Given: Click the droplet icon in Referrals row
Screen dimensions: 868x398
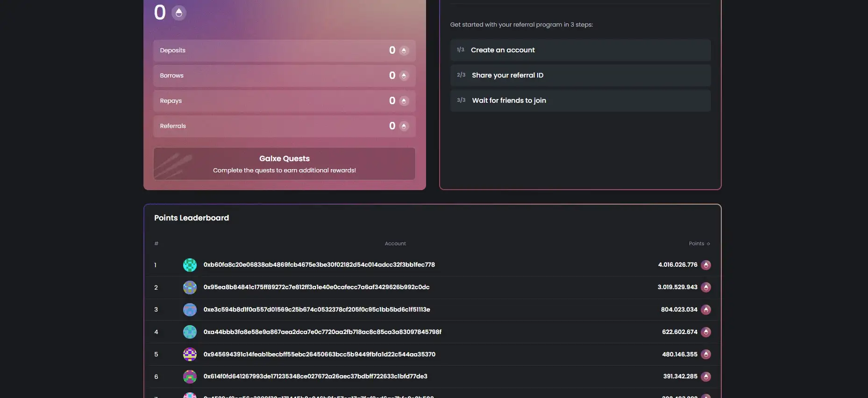Looking at the screenshot, I should coord(404,126).
